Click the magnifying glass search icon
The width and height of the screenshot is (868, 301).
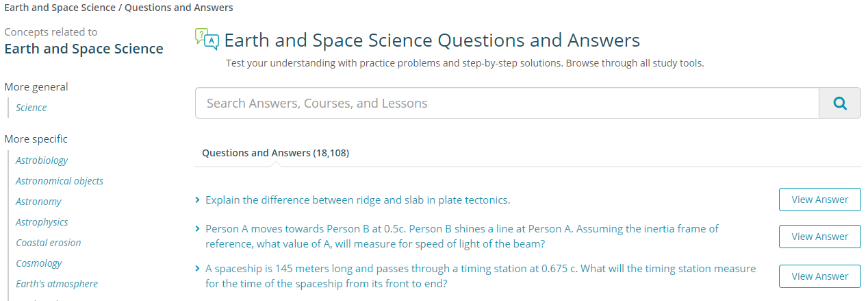(840, 104)
